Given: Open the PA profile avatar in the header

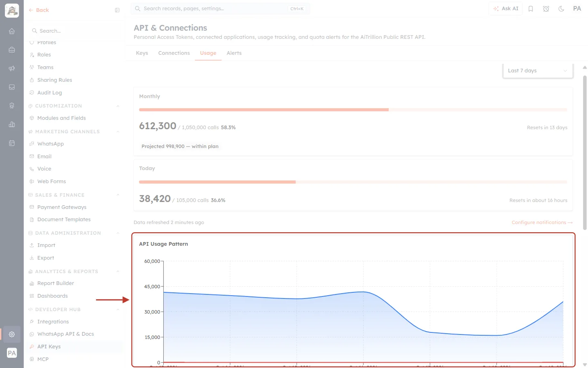Looking at the screenshot, I should coord(577,9).
